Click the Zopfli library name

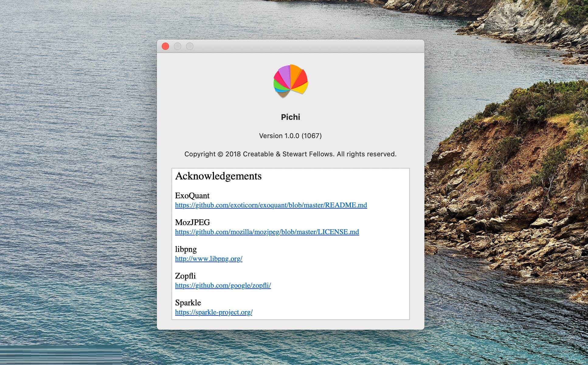[x=185, y=276]
